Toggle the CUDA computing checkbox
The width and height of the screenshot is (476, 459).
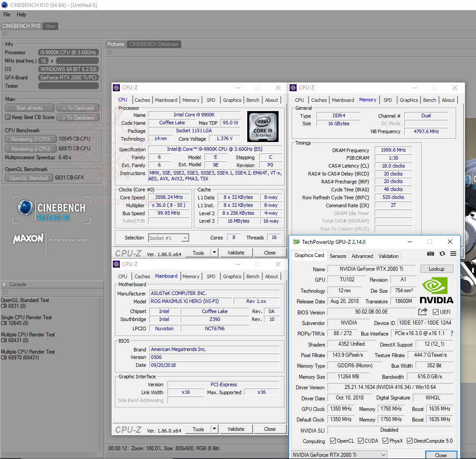click(x=361, y=441)
